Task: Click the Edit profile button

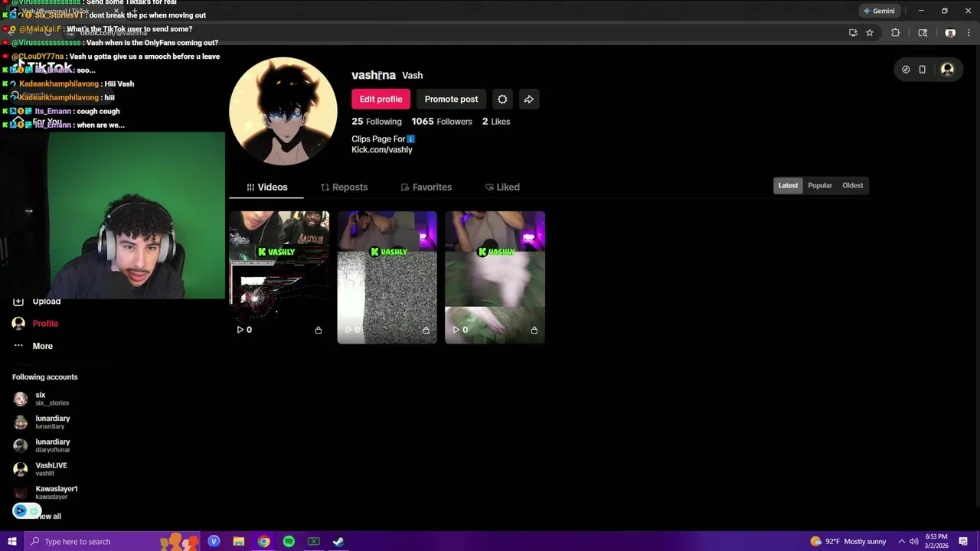Action: (381, 99)
